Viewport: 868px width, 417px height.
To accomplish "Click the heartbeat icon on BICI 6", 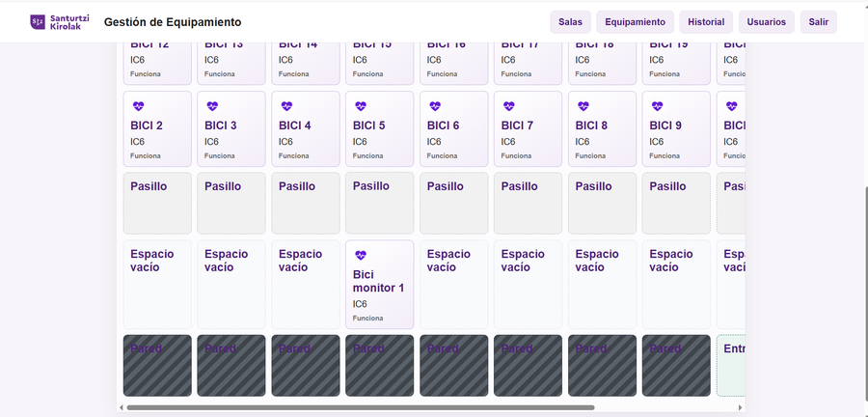I will [435, 106].
